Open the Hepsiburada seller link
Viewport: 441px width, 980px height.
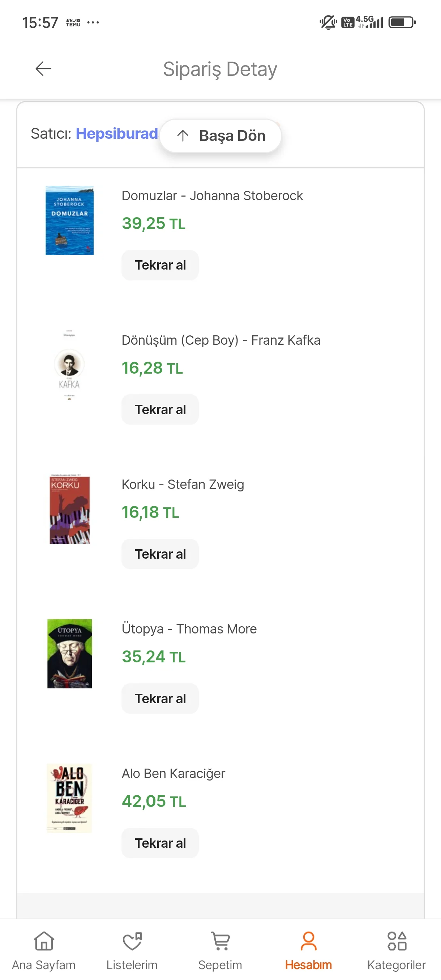[116, 134]
